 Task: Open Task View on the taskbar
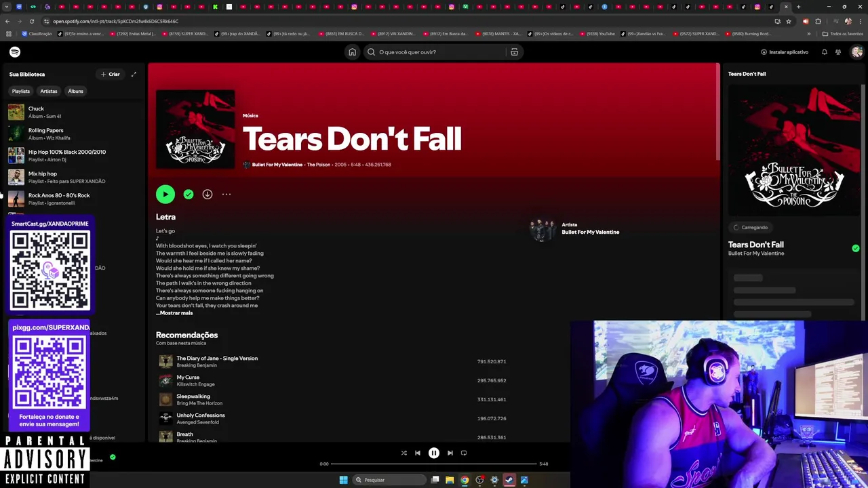tap(435, 480)
